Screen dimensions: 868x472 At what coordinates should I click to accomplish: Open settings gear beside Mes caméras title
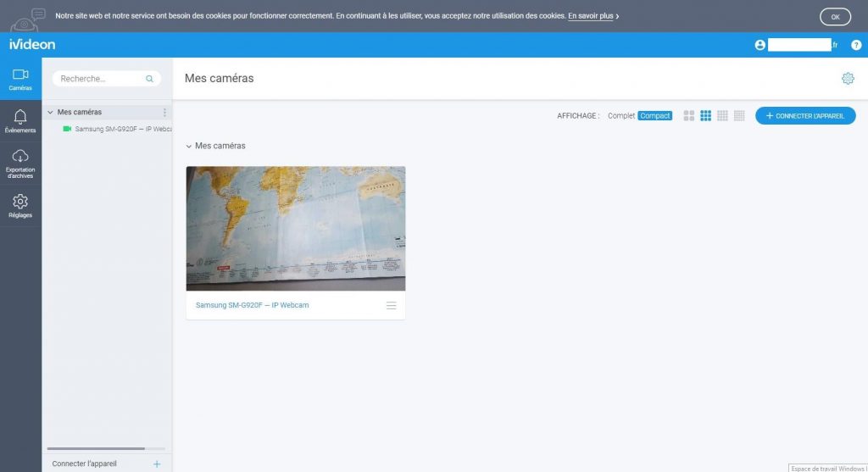pyautogui.click(x=848, y=79)
